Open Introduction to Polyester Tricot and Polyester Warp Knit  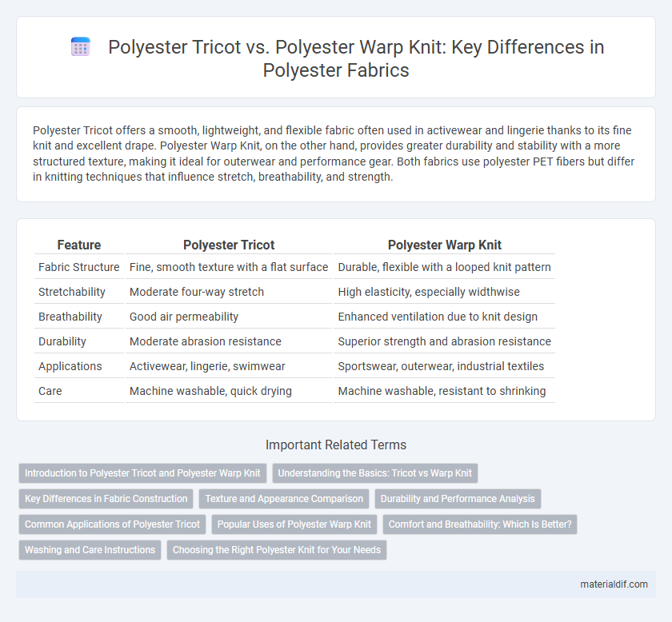point(142,473)
